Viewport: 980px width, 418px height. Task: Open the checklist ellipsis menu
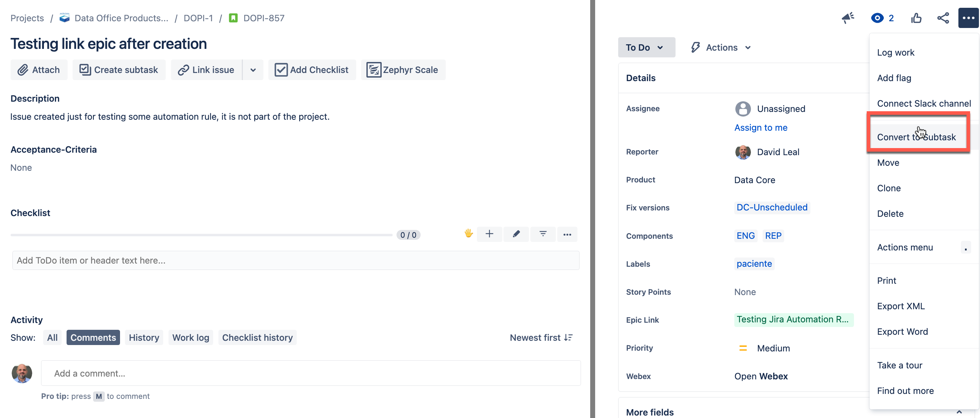point(567,235)
